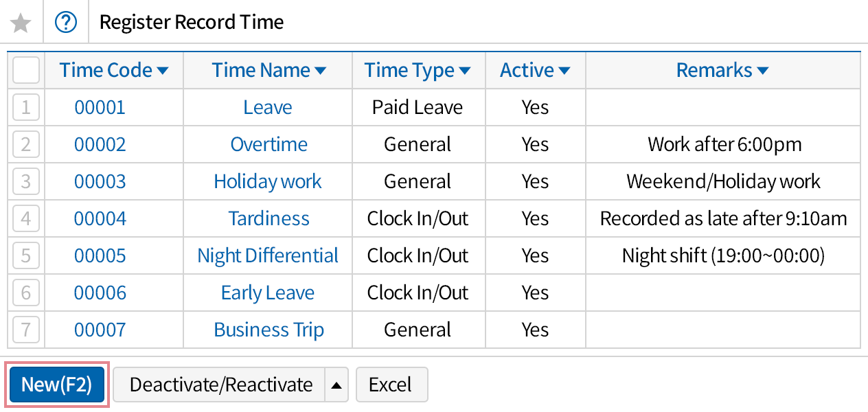This screenshot has height=412, width=868.
Task: Open time code 00002 link
Action: coord(100,144)
